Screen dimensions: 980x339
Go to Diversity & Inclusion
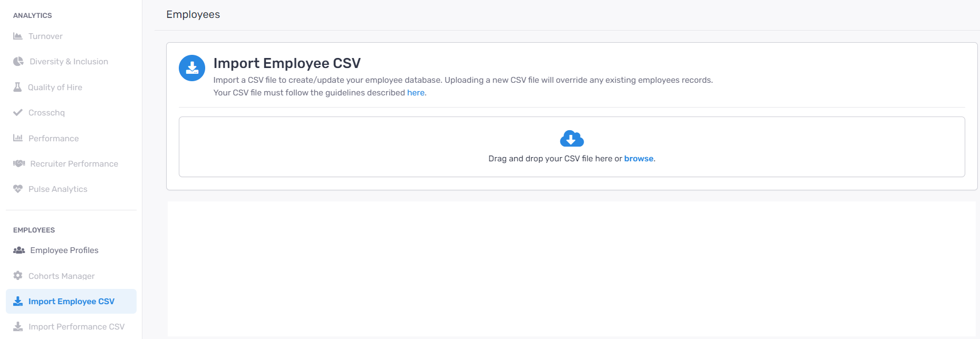[69, 62]
